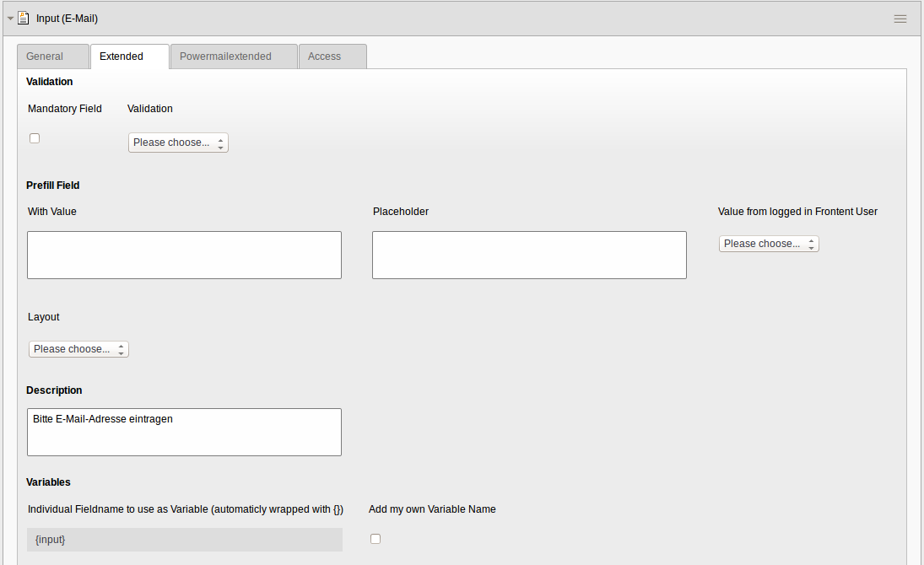This screenshot has width=924, height=565.
Task: Collapse the Input (E-Mail) record triangle
Action: (x=10, y=18)
